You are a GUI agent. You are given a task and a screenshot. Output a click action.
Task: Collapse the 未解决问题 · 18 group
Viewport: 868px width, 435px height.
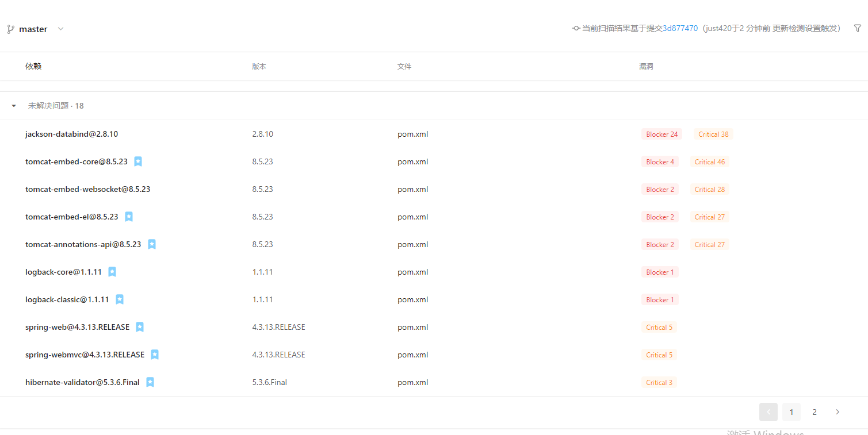pyautogui.click(x=14, y=106)
